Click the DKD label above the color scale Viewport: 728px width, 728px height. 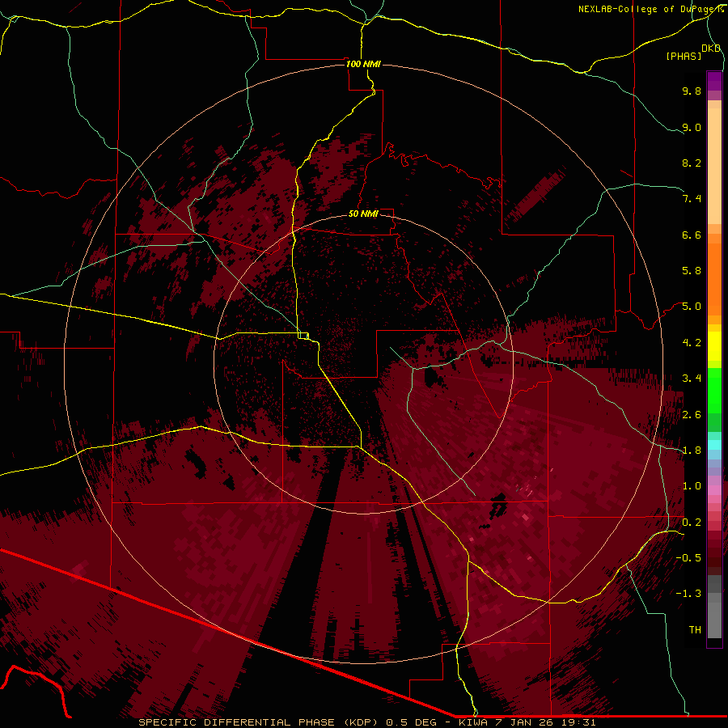pyautogui.click(x=711, y=49)
